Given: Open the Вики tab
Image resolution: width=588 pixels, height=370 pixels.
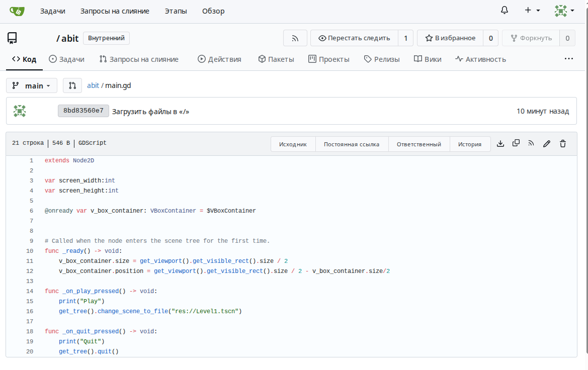Looking at the screenshot, I should [x=428, y=59].
